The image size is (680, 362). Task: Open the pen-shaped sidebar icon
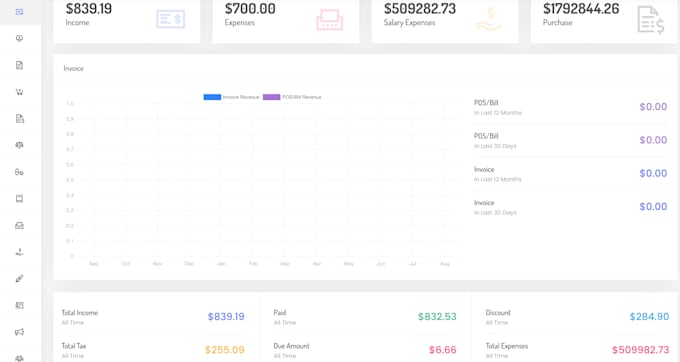(20, 279)
